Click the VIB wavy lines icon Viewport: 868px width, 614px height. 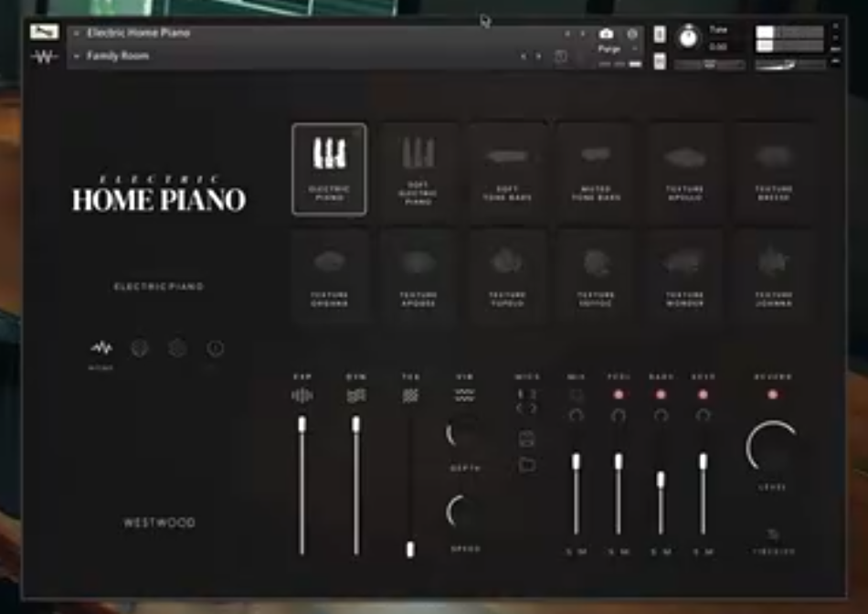point(464,395)
